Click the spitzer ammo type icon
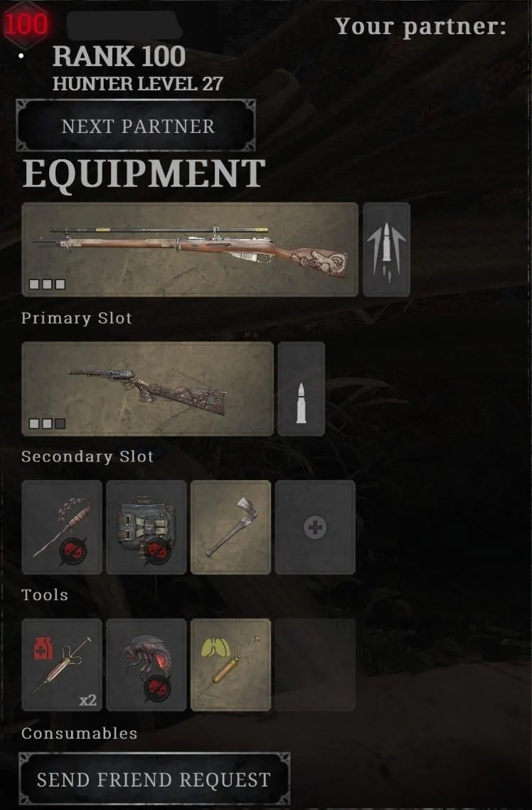The image size is (532, 810). [386, 250]
